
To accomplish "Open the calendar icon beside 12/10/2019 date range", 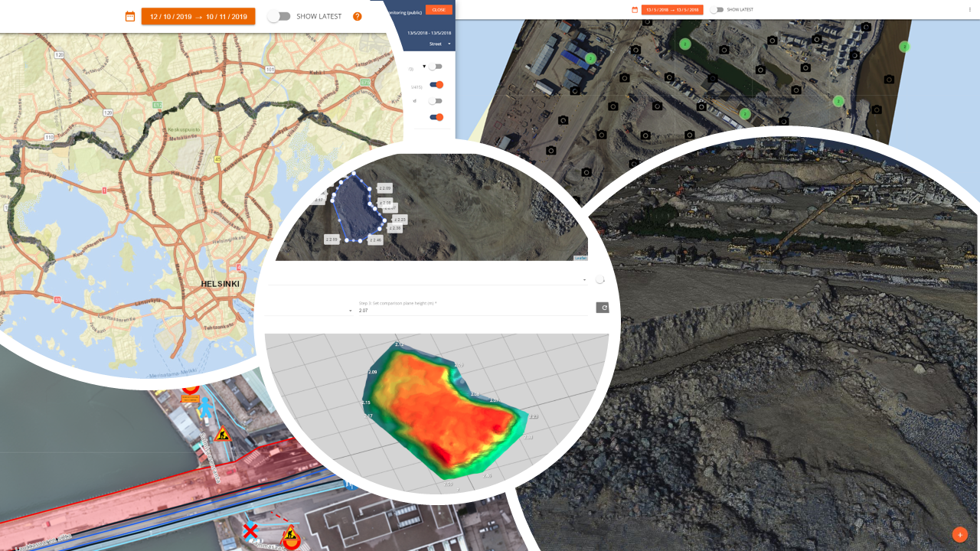I will [x=130, y=16].
